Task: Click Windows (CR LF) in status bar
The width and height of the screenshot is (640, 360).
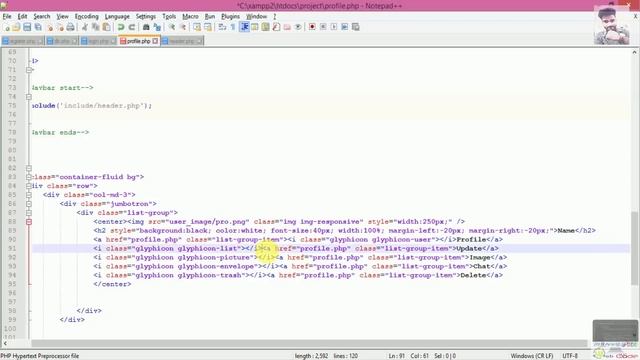Action: click(x=532, y=356)
